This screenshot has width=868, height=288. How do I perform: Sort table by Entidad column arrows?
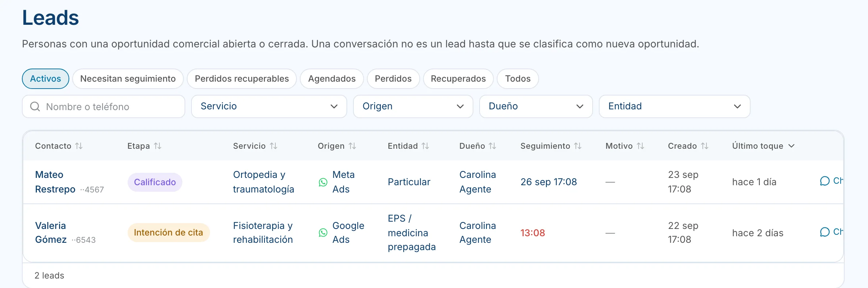[x=425, y=146]
